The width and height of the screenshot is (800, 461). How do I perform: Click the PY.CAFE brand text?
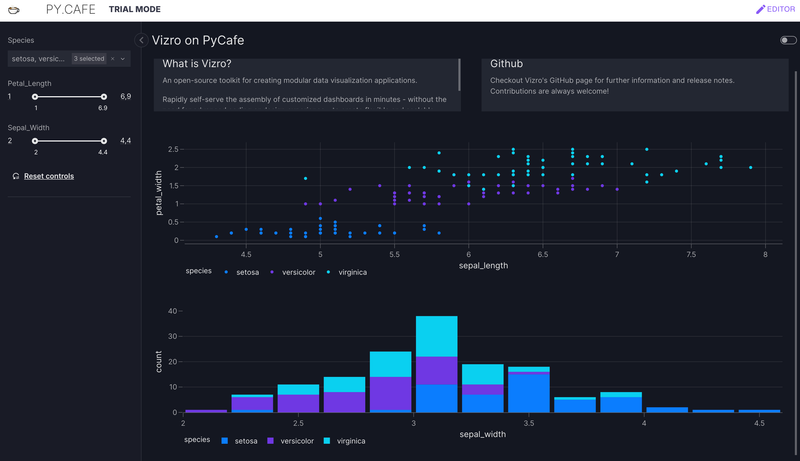(70, 9)
